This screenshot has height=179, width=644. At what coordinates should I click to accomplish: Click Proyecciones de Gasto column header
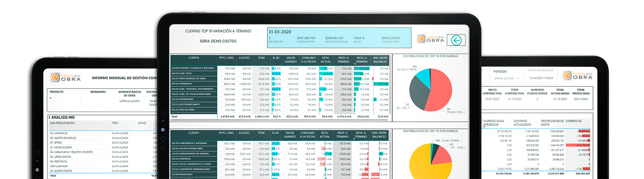(x=552, y=122)
